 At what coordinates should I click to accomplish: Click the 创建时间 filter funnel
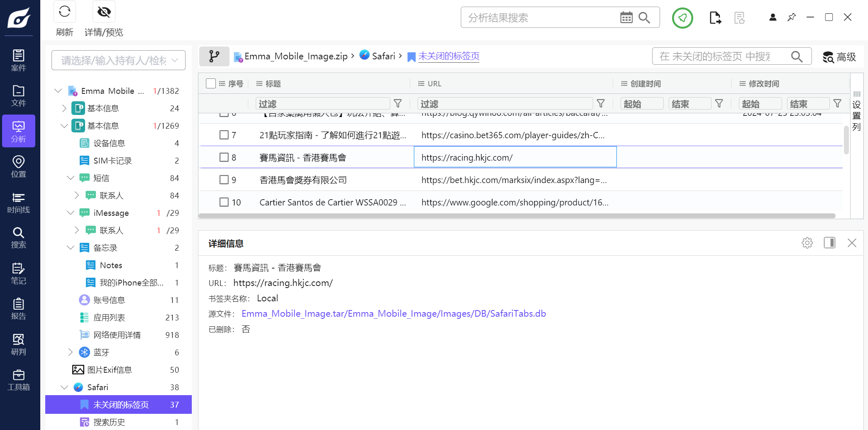pos(719,103)
